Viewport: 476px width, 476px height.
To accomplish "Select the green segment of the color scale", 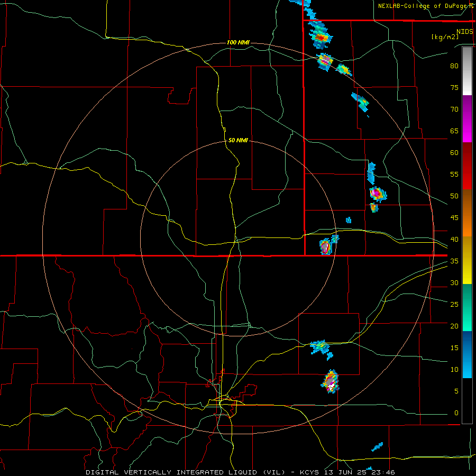I will [467, 307].
